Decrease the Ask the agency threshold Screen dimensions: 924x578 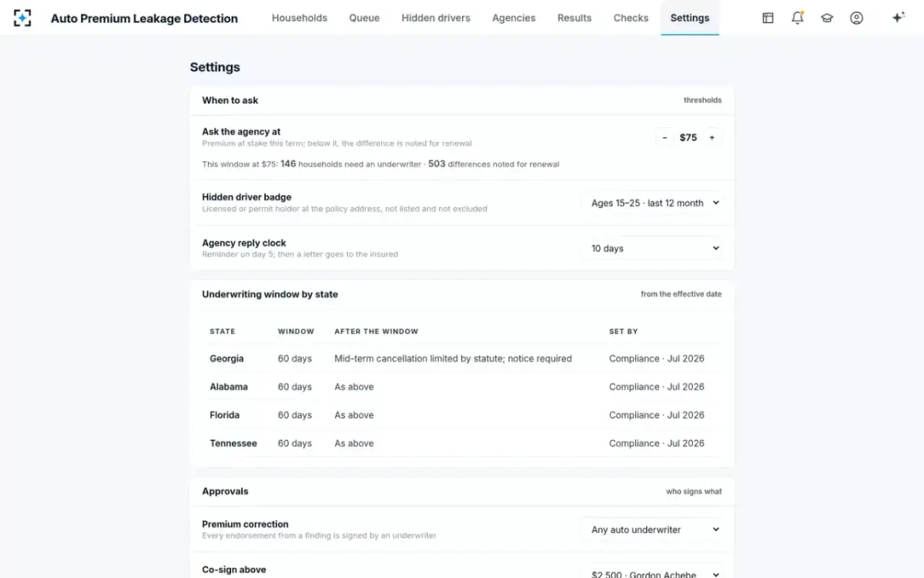tap(665, 137)
